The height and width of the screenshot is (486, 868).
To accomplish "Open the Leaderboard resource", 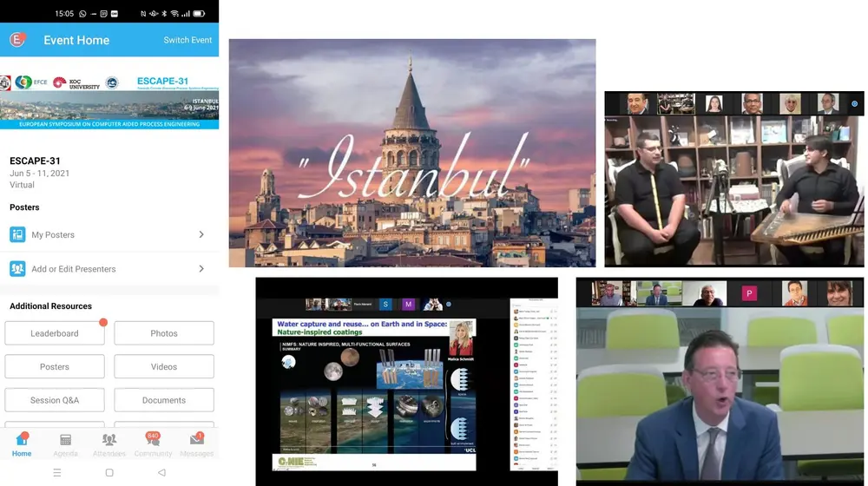I will [x=55, y=333].
